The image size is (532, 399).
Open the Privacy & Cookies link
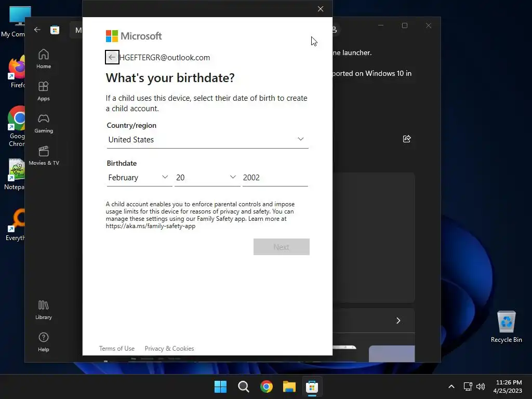[169, 349]
